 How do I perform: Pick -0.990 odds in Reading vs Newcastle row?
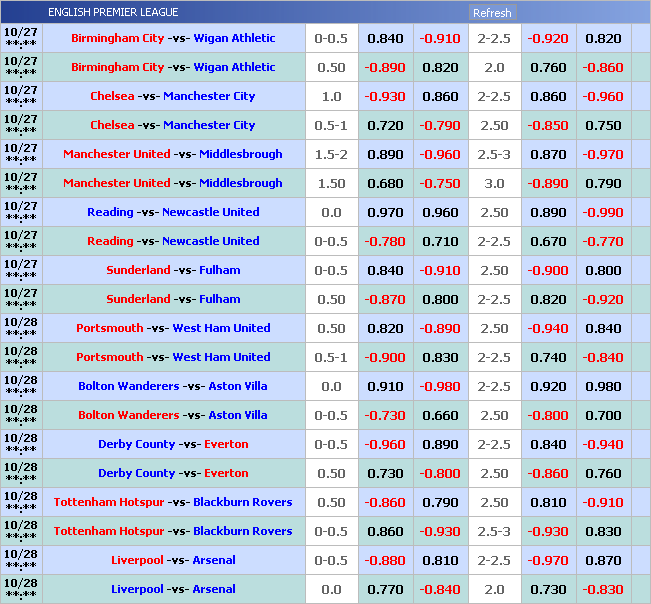coord(603,212)
